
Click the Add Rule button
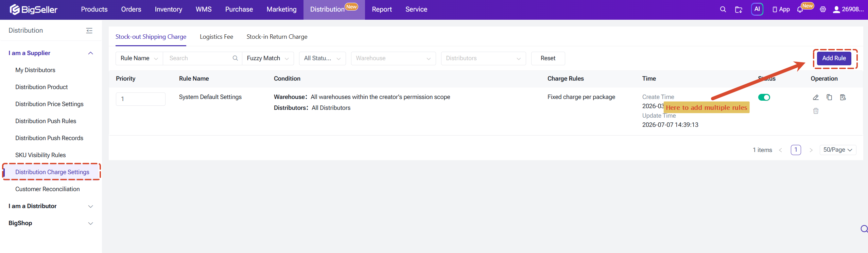coord(834,58)
